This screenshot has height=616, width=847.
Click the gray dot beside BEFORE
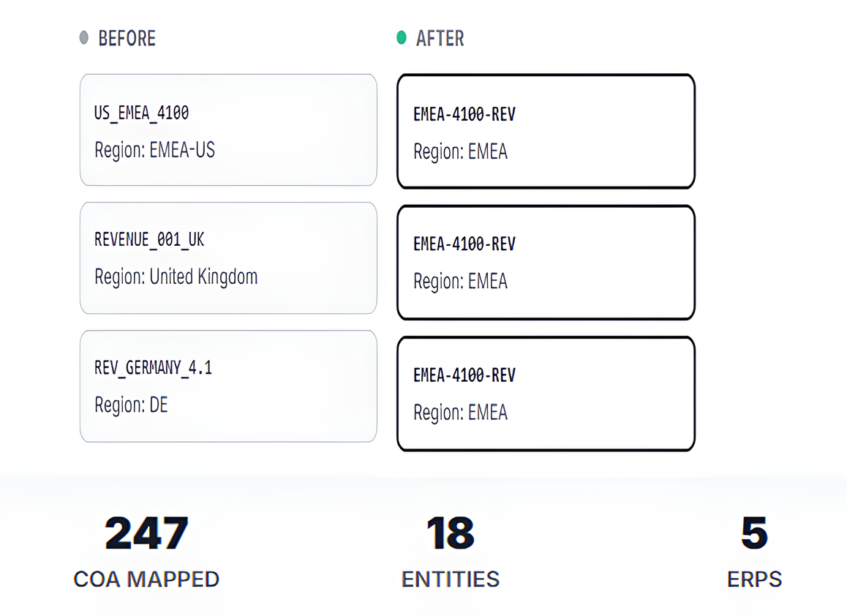(84, 37)
